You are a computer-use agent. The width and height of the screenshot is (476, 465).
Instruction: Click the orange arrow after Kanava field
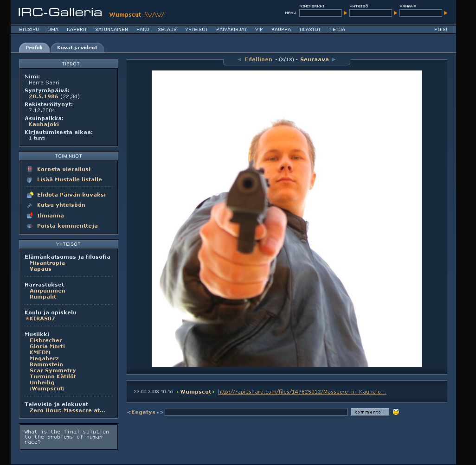click(x=445, y=13)
